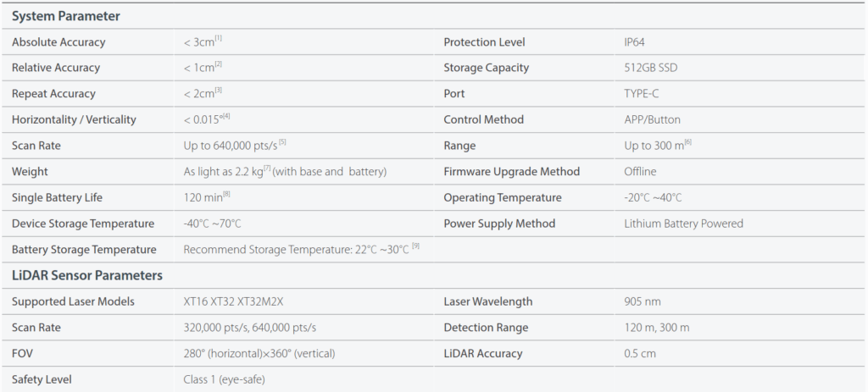
Task: Select the 905 nm laser wavelength value
Action: (643, 302)
